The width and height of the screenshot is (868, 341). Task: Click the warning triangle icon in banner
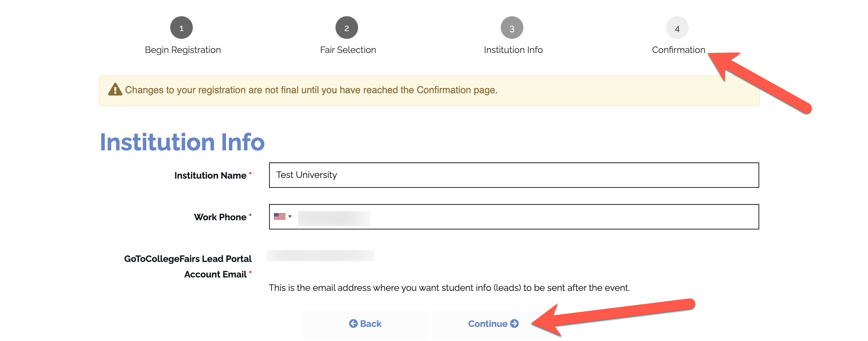coord(115,90)
